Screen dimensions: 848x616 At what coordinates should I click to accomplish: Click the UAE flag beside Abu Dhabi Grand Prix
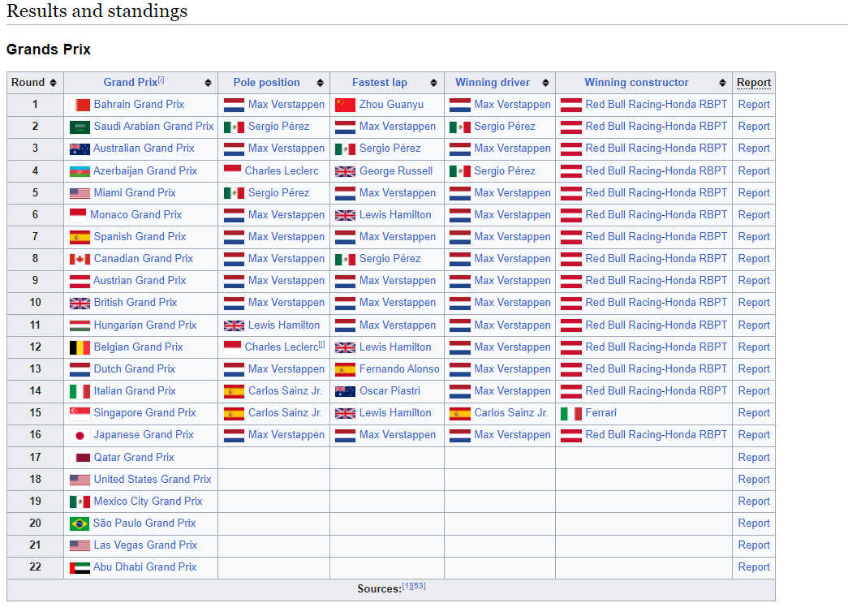coord(80,568)
